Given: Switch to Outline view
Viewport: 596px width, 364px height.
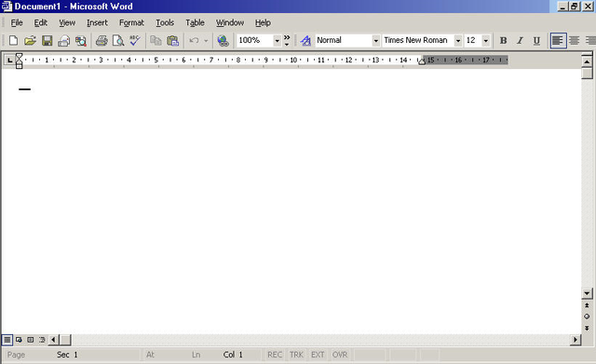Looking at the screenshot, I should [42, 339].
